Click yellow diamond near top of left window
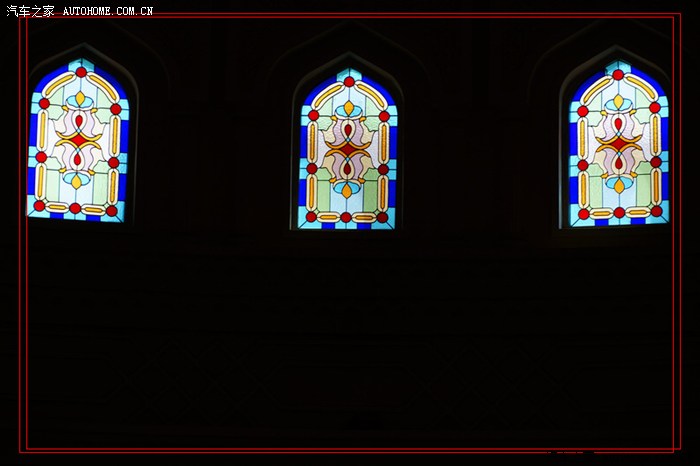 click(80, 98)
